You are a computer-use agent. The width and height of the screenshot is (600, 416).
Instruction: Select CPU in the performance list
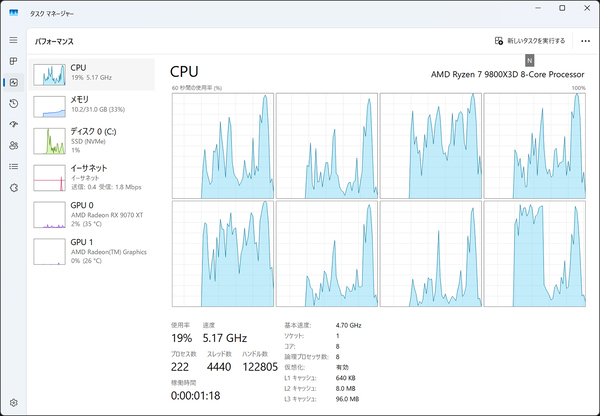(x=93, y=74)
